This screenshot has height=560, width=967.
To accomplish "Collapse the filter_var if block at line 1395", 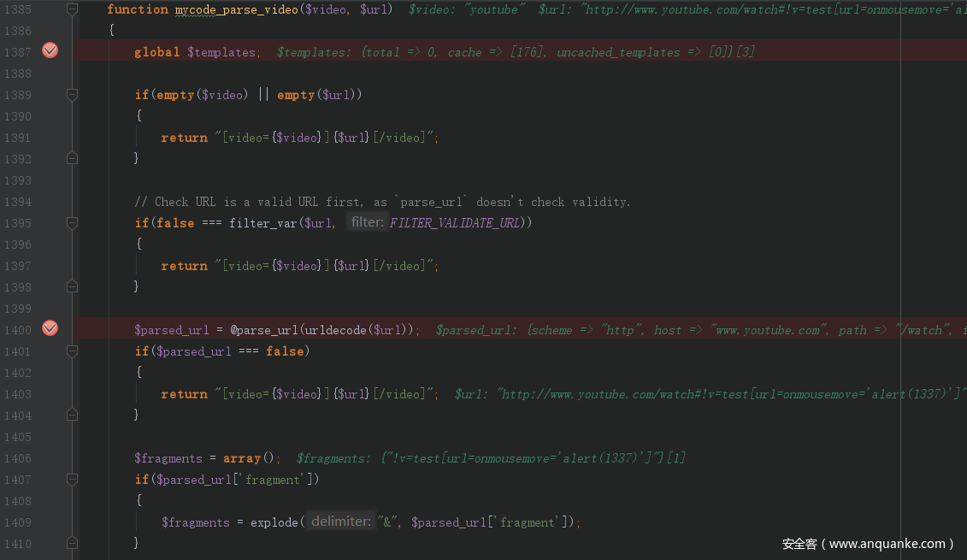I will (x=72, y=222).
